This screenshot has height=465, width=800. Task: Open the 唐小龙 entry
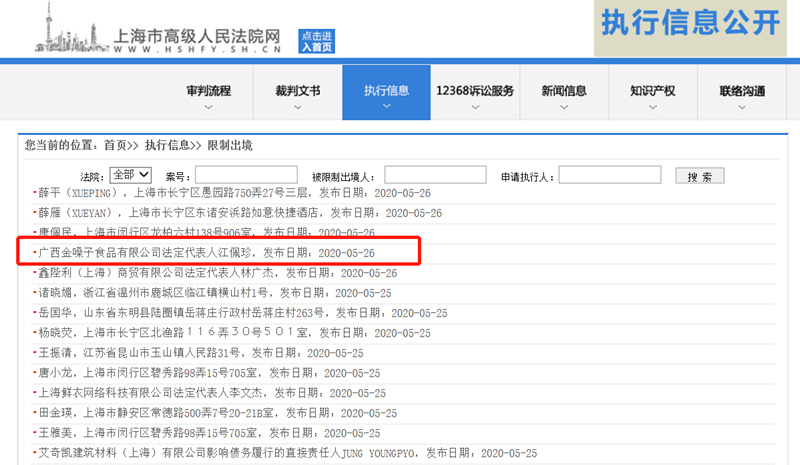[209, 373]
